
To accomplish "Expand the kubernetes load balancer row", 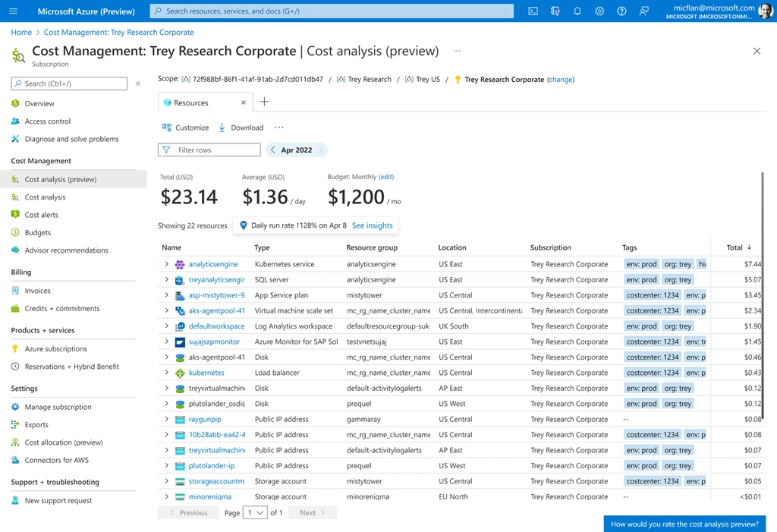I will 166,373.
